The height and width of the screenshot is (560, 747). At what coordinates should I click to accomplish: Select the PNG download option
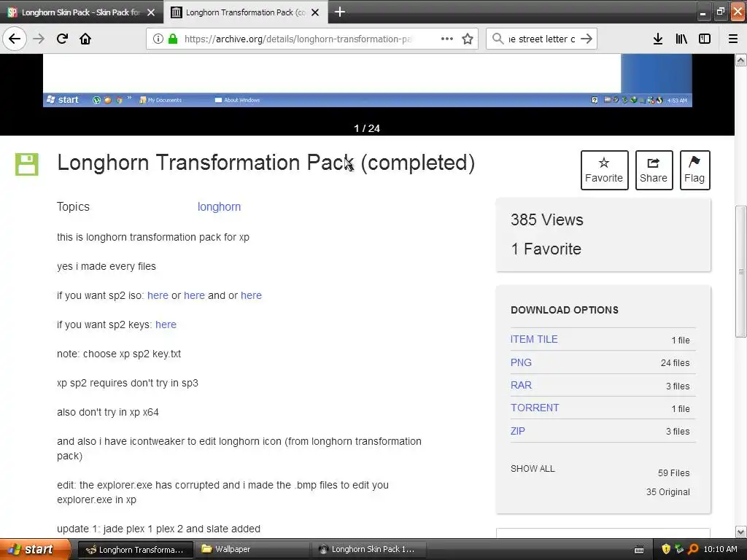tap(521, 362)
